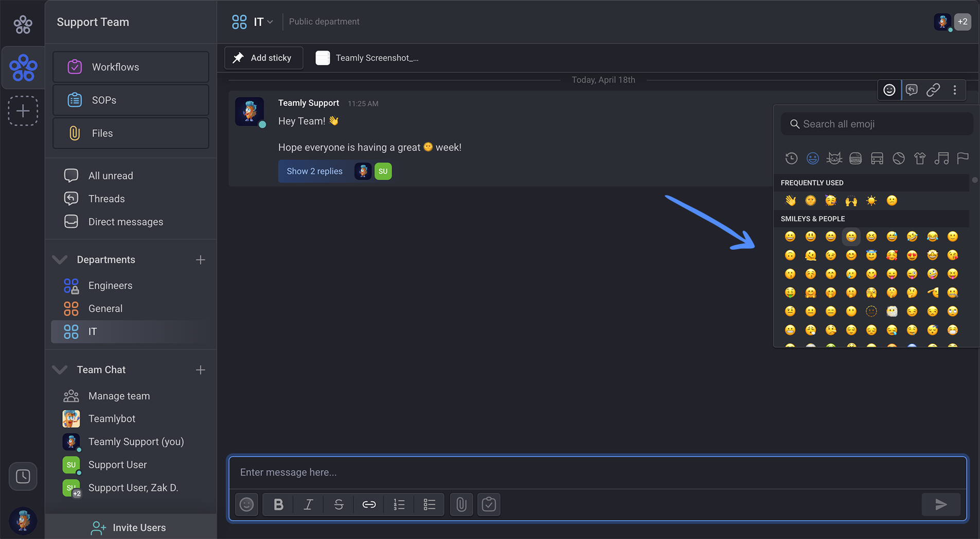Image resolution: width=980 pixels, height=539 pixels.
Task: Toggle bulleted list
Action: pos(430,505)
